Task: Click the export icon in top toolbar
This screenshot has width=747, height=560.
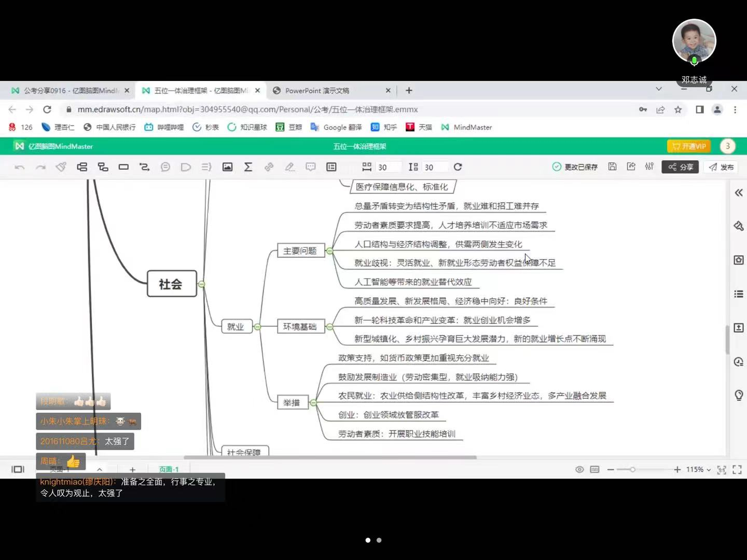Action: [x=631, y=167]
